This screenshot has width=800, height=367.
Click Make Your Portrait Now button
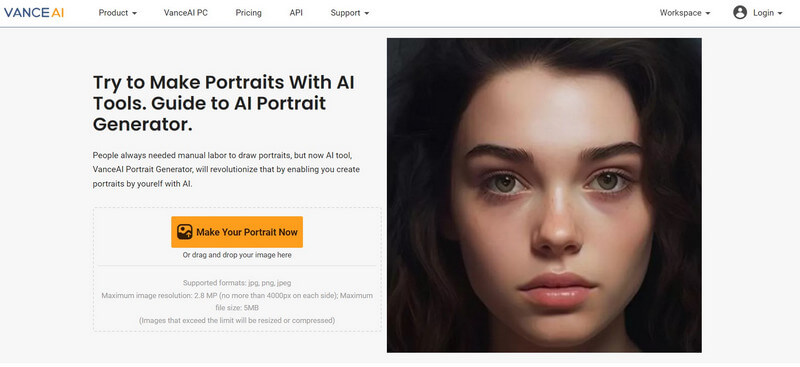point(237,232)
